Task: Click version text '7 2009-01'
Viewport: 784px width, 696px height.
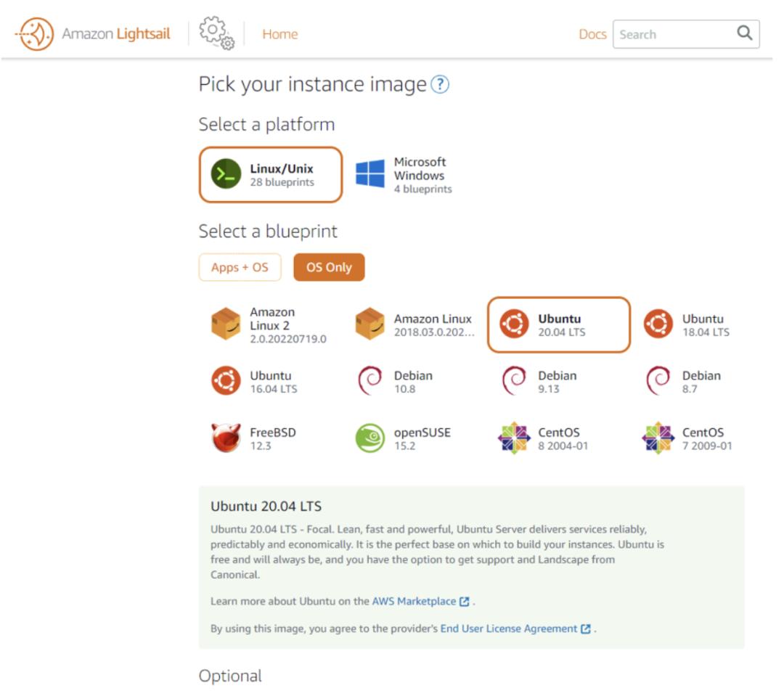Action: pyautogui.click(x=707, y=446)
